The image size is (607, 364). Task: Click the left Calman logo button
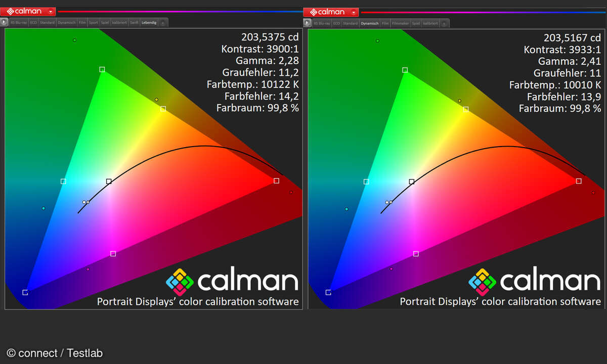click(x=23, y=11)
